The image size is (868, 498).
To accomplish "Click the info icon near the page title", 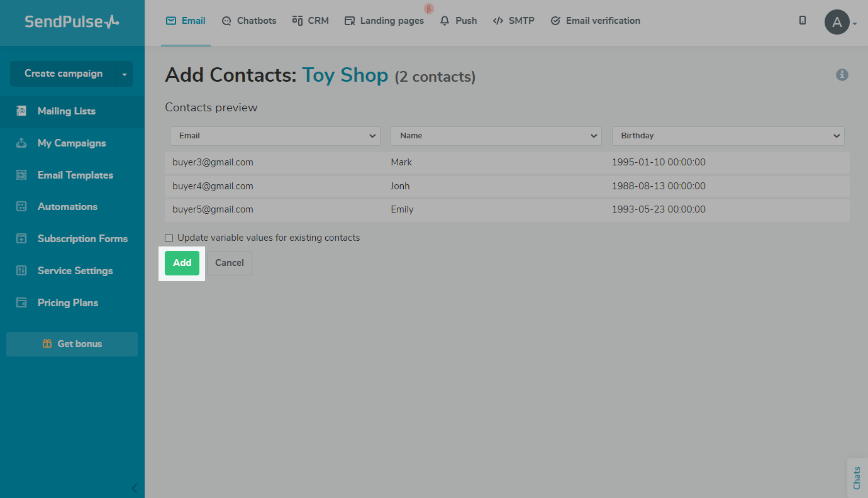I will [x=842, y=75].
